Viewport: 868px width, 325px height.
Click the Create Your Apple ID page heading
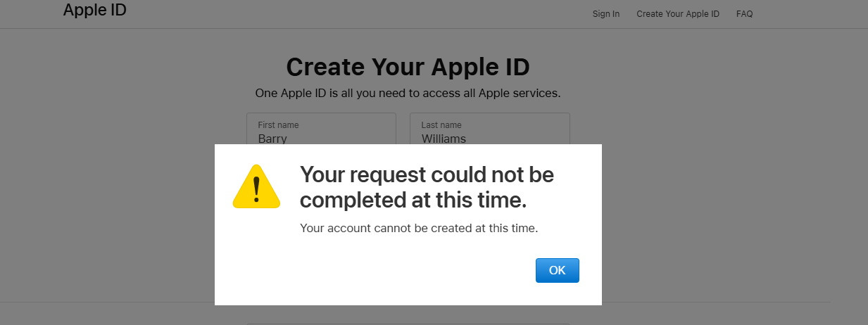click(408, 67)
